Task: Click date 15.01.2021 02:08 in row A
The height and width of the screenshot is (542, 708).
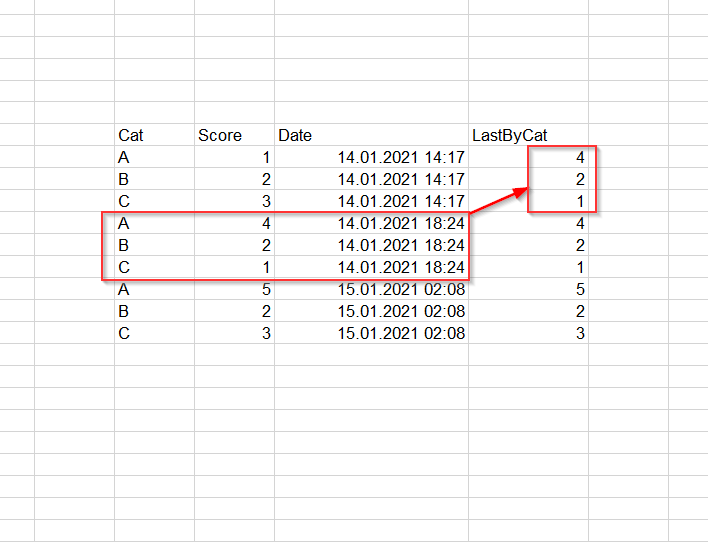Action: click(371, 289)
